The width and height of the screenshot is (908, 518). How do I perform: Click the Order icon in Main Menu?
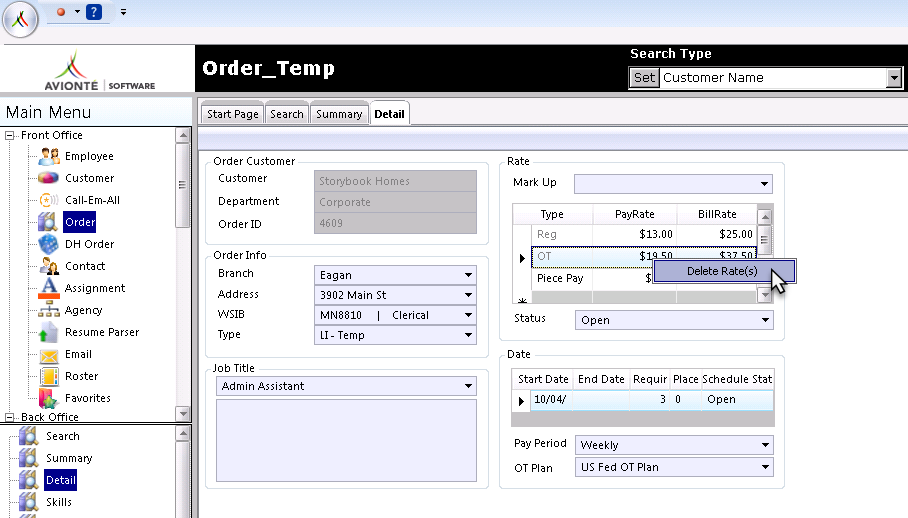point(47,222)
